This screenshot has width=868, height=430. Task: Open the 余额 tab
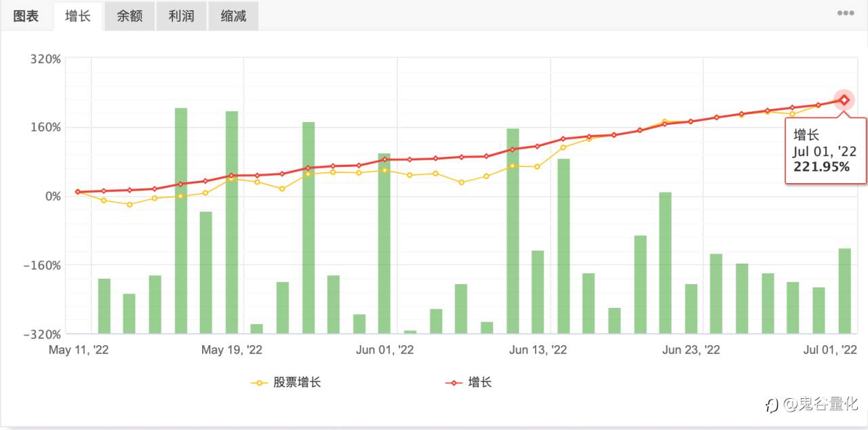[x=130, y=16]
